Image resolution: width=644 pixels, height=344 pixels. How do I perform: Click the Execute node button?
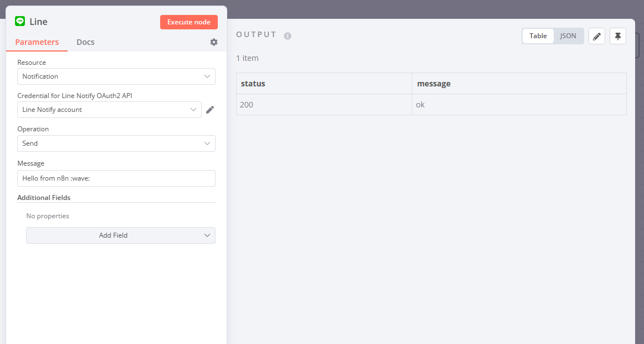189,22
